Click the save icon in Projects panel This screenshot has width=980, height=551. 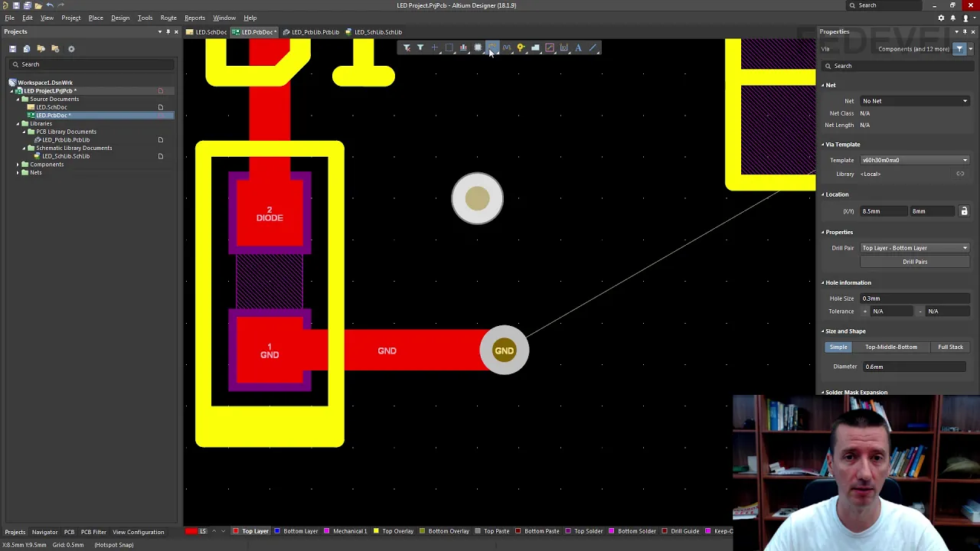12,49
